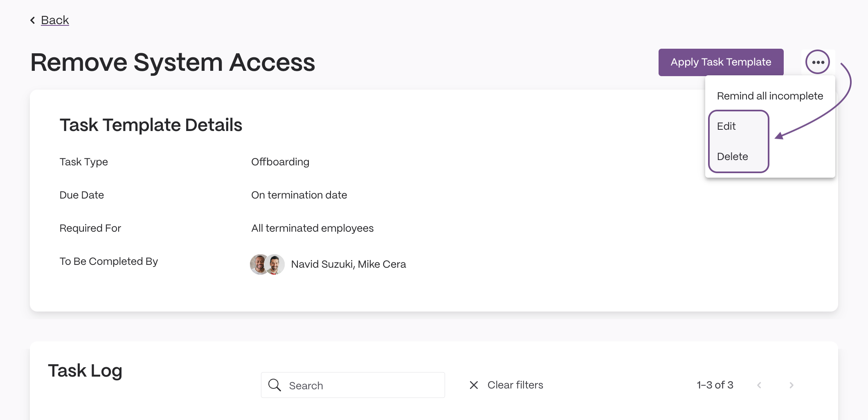Open the three-dot more options menu
The height and width of the screenshot is (420, 868).
click(818, 62)
